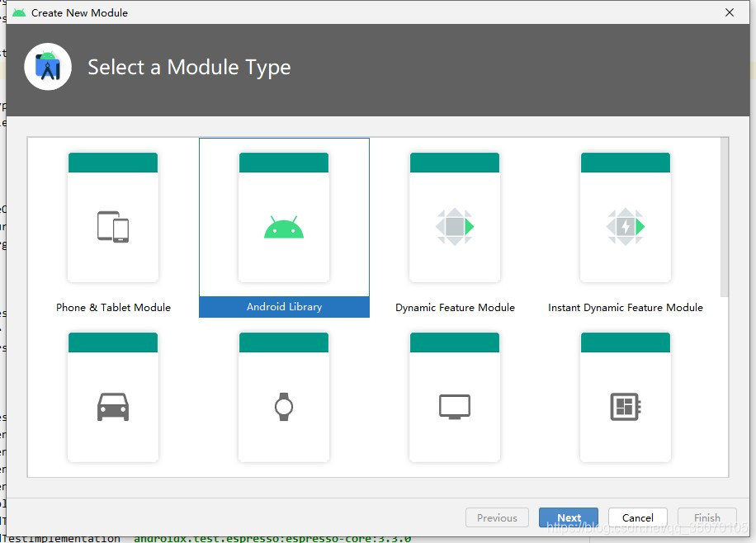Click the 'Dynamic Feature Module' label
Viewport: 756px width, 543px height.
[x=455, y=307]
